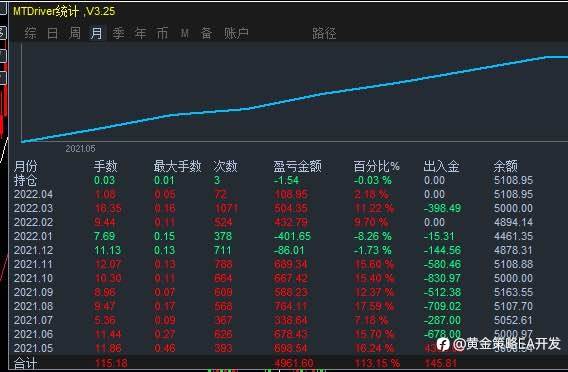The width and height of the screenshot is (568, 372).
Task: Click the 115.18 total lots value
Action: click(x=111, y=363)
